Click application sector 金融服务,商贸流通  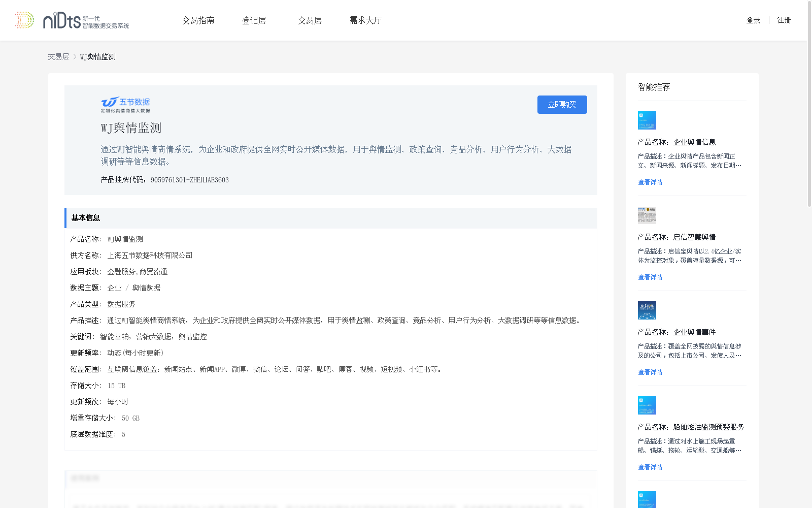click(137, 272)
